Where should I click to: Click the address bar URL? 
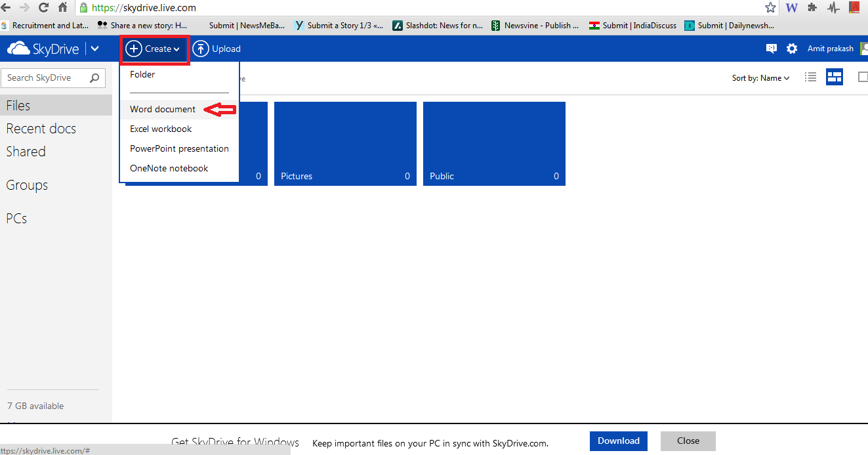pyautogui.click(x=144, y=8)
